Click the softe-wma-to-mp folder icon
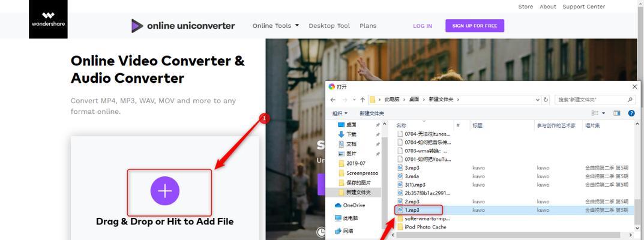644x240 pixels. (x=400, y=218)
